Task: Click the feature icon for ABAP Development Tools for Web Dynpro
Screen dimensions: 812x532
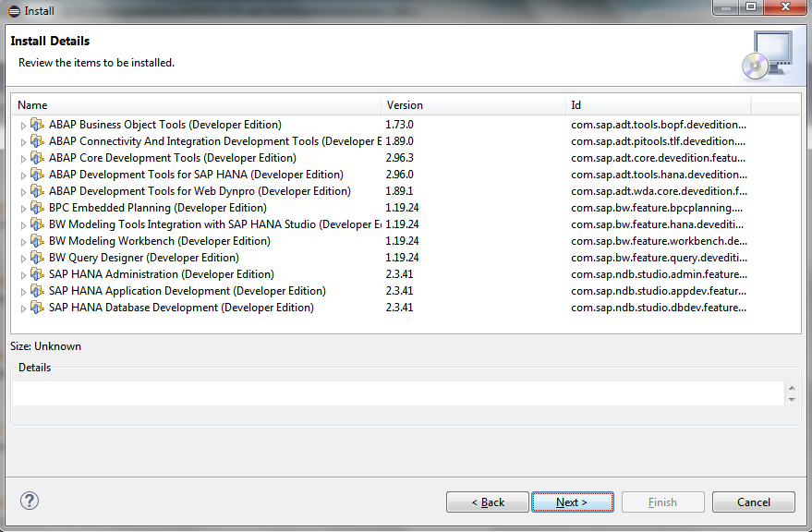Action: pyautogui.click(x=37, y=190)
